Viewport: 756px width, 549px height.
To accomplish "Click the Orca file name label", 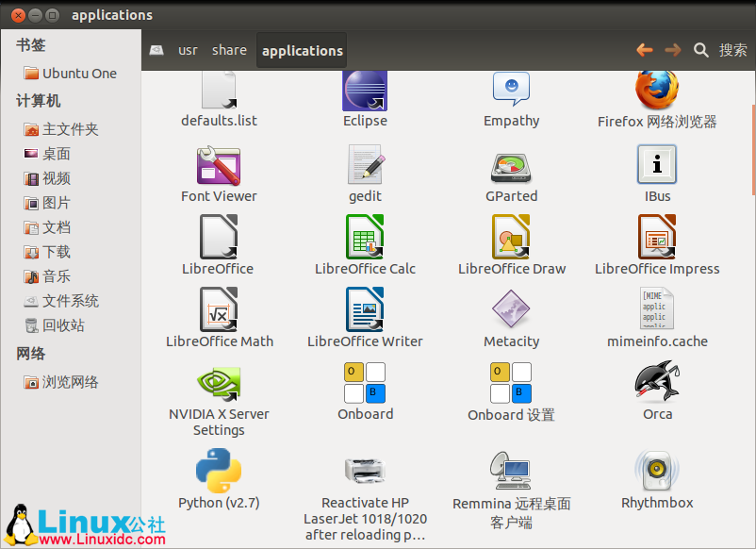I will pos(657,414).
